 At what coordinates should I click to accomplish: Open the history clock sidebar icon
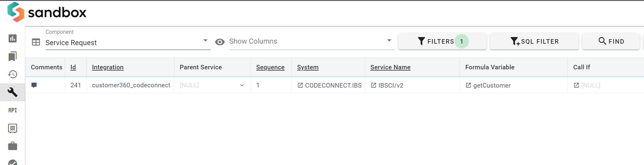point(13,74)
